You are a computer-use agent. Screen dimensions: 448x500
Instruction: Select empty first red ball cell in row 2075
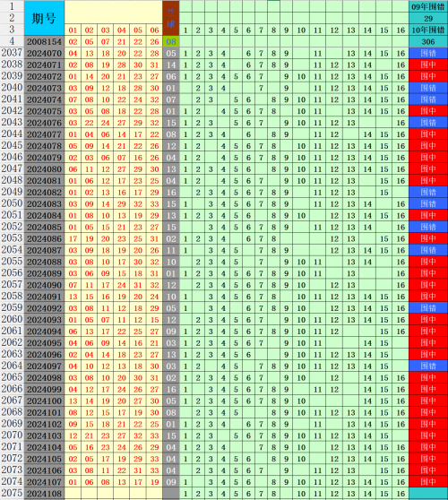point(73,494)
